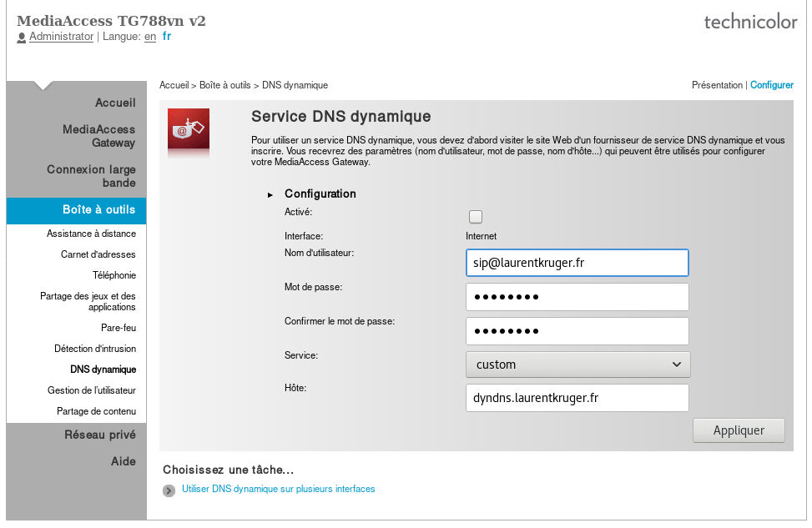Go to Accueil in the breadcrumb
The image size is (812, 528).
174,85
